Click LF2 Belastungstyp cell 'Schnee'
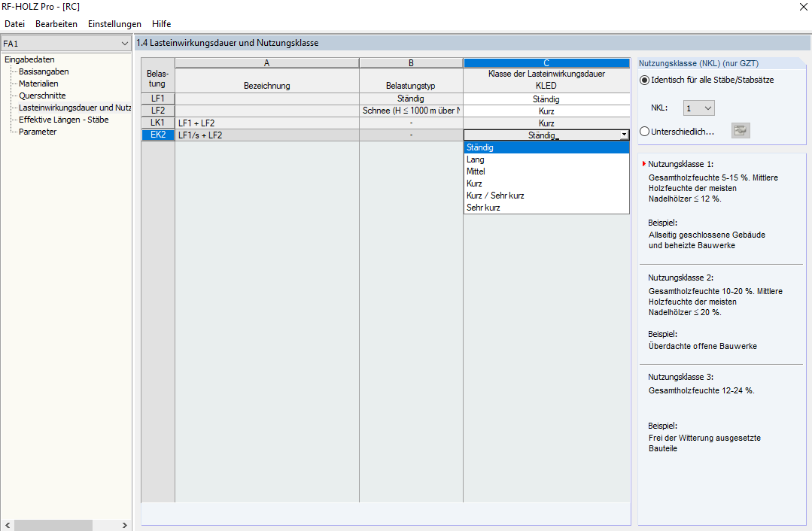Image resolution: width=812 pixels, height=531 pixels. (x=411, y=111)
